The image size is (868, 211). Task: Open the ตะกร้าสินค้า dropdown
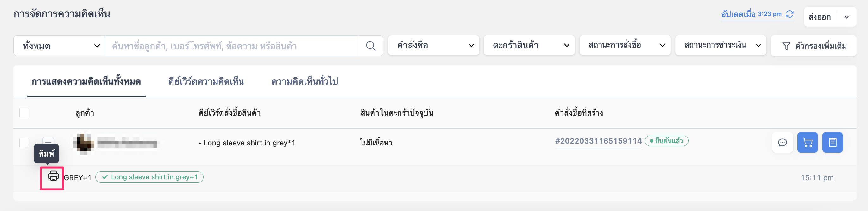tap(529, 46)
